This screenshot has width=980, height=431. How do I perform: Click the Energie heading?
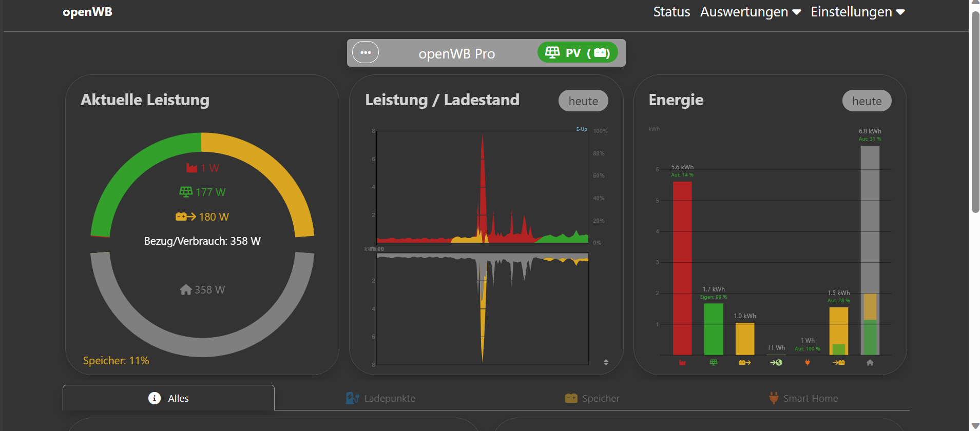tap(676, 100)
